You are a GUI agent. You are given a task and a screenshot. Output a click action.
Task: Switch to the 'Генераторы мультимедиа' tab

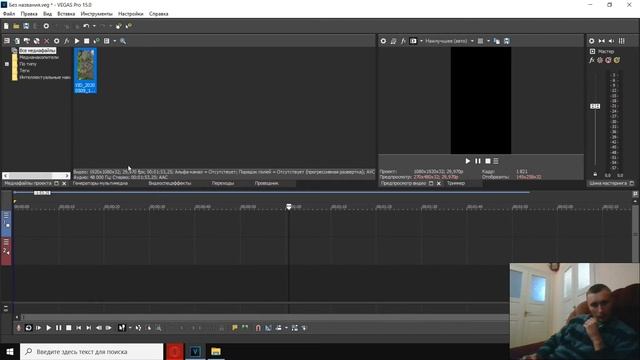[100, 183]
